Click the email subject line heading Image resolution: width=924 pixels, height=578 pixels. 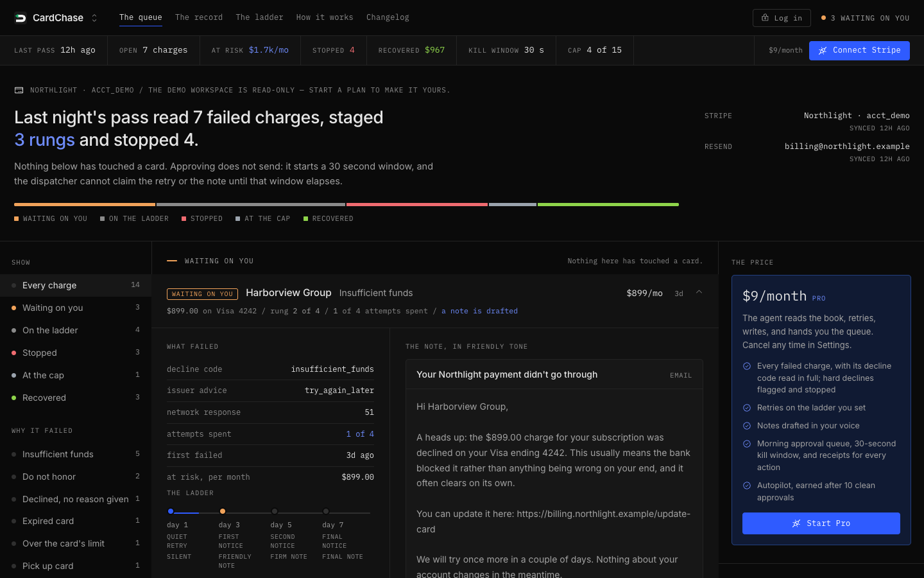[x=507, y=374]
